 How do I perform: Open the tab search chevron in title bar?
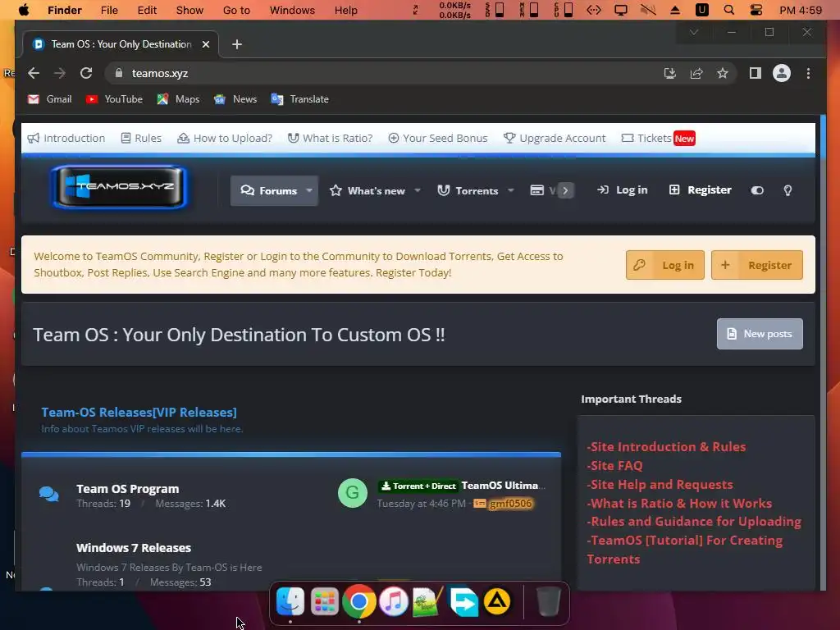point(694,32)
